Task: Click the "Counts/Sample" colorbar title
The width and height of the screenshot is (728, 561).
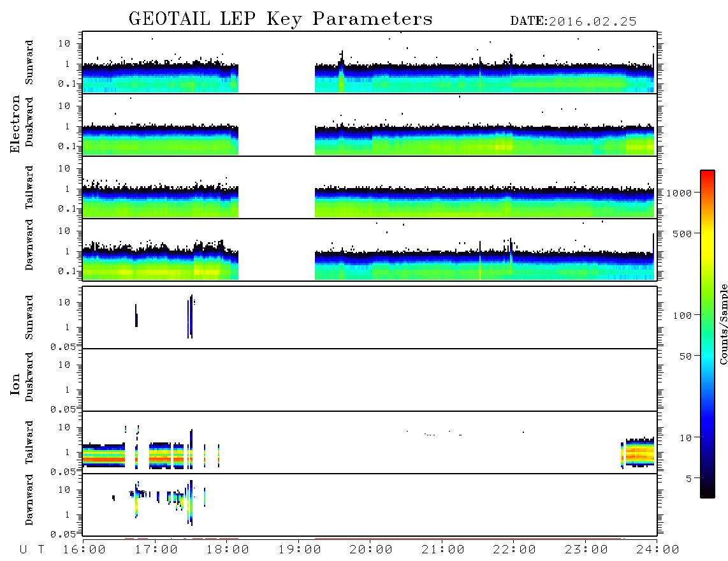Action: tap(723, 324)
